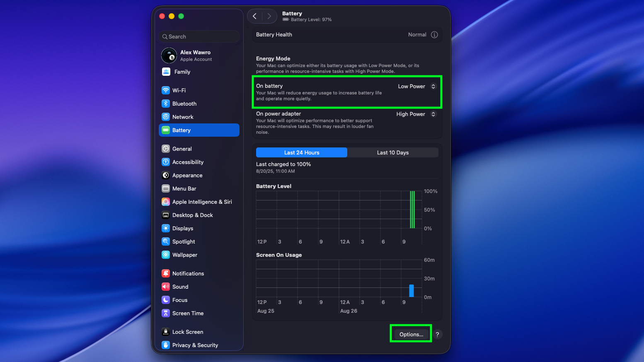Click the Displays icon

tap(166, 228)
